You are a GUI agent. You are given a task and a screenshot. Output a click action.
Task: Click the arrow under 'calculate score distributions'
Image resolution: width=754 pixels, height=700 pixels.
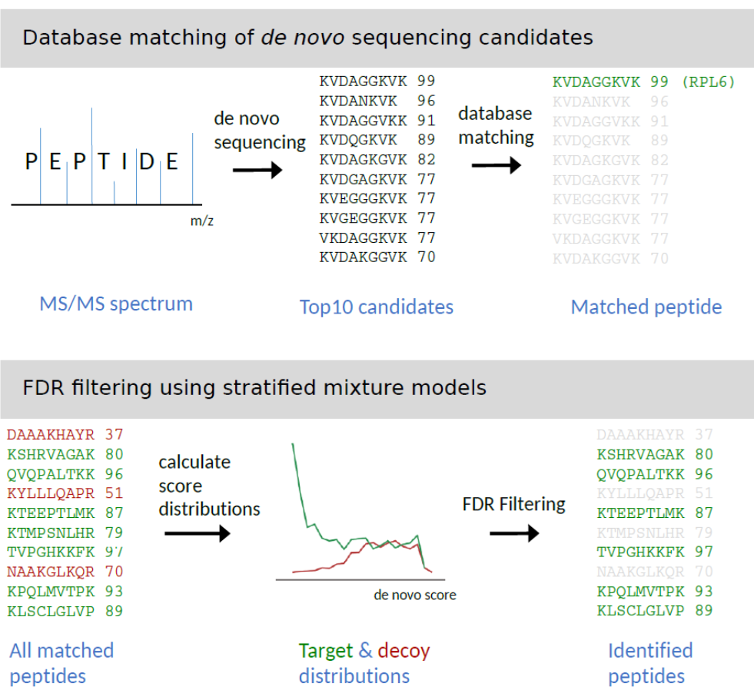[x=197, y=533]
